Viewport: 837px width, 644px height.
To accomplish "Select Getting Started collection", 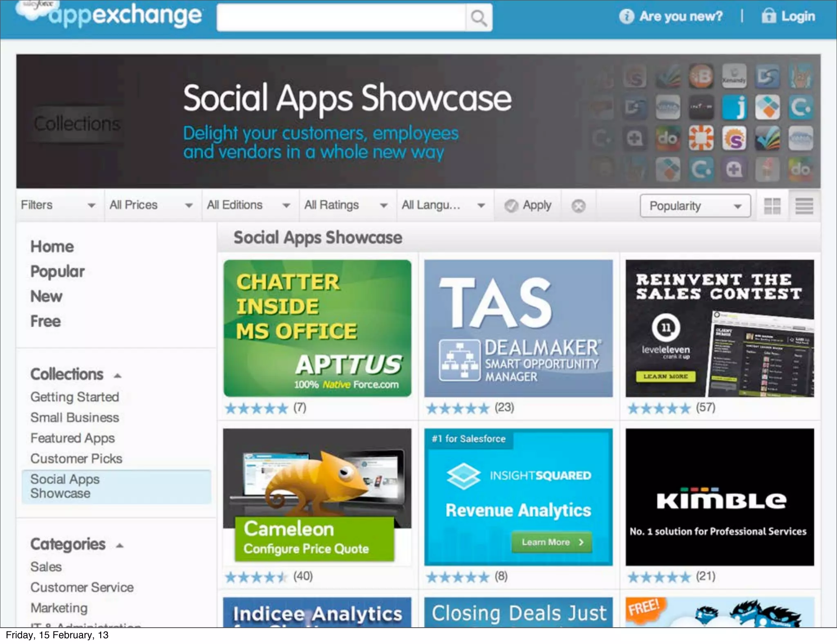I will (75, 397).
